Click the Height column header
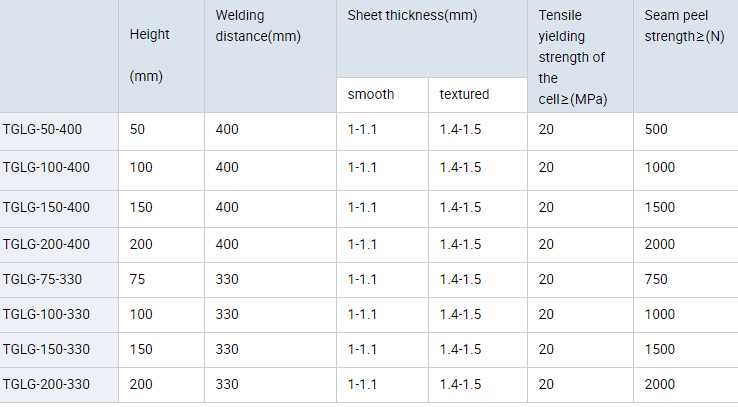Screen dimensions: 738x407 (150, 55)
